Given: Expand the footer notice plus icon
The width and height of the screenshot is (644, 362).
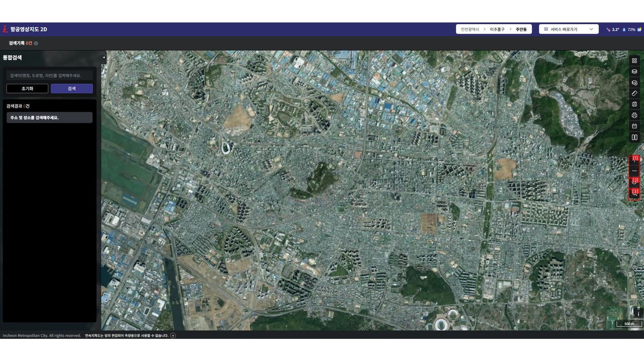Looking at the screenshot, I should tap(173, 335).
